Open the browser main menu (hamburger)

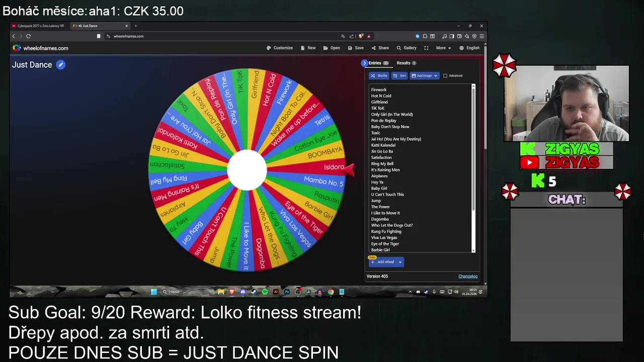point(481,36)
